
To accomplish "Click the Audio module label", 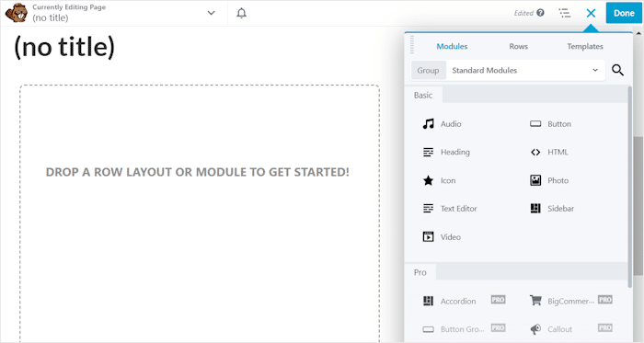I will [451, 124].
